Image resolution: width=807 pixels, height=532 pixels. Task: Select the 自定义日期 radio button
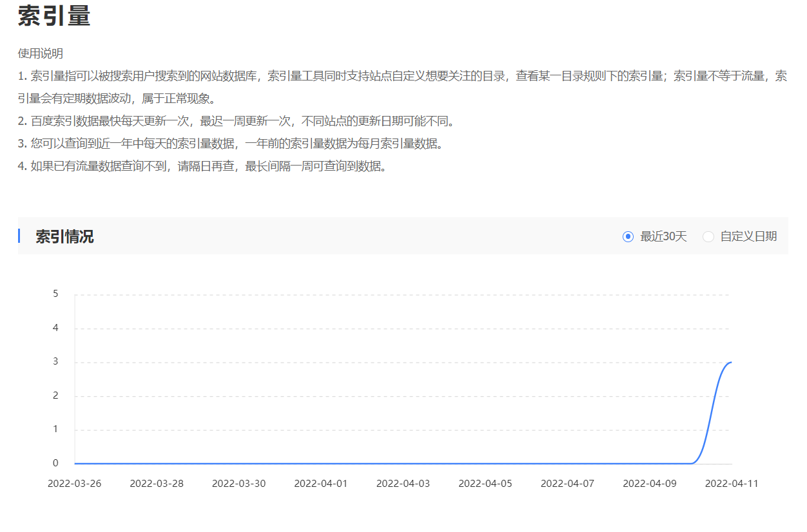708,236
